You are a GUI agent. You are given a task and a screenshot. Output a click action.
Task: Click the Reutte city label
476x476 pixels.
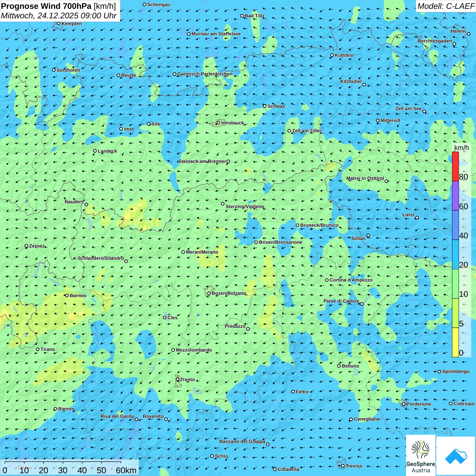(129, 75)
